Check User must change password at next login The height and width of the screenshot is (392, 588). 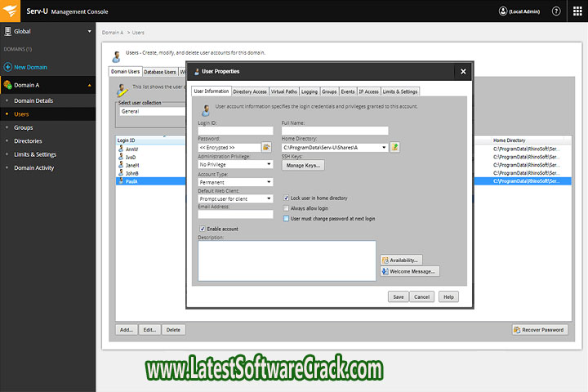286,218
